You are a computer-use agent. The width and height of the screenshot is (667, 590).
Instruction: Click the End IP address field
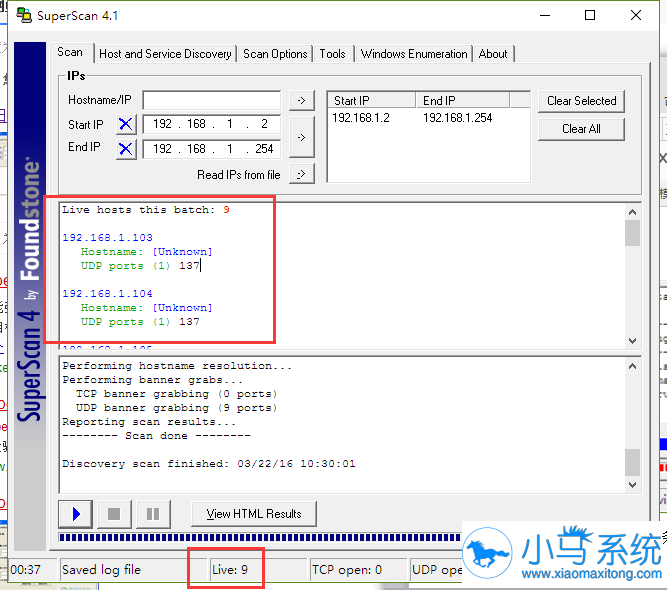tap(212, 149)
